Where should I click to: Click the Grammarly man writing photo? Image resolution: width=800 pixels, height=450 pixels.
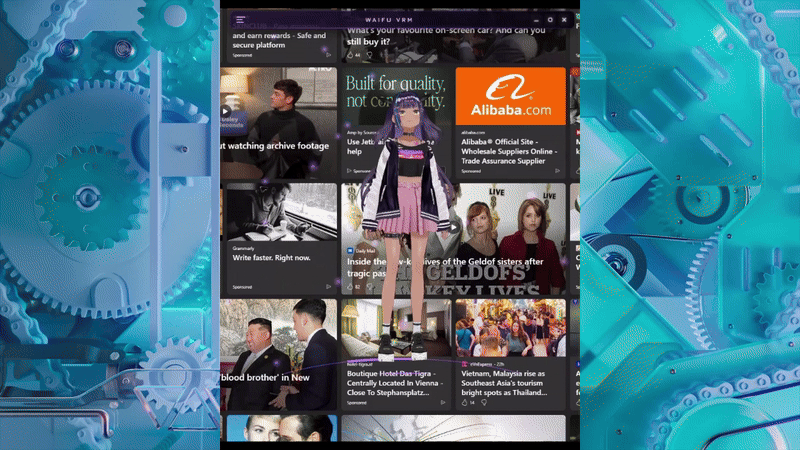(282, 212)
